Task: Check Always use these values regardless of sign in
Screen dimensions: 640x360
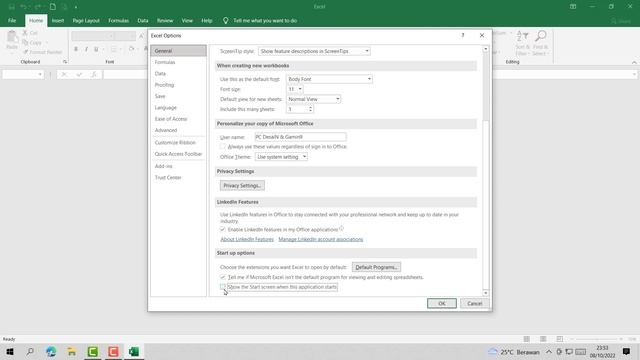Action: pos(222,147)
